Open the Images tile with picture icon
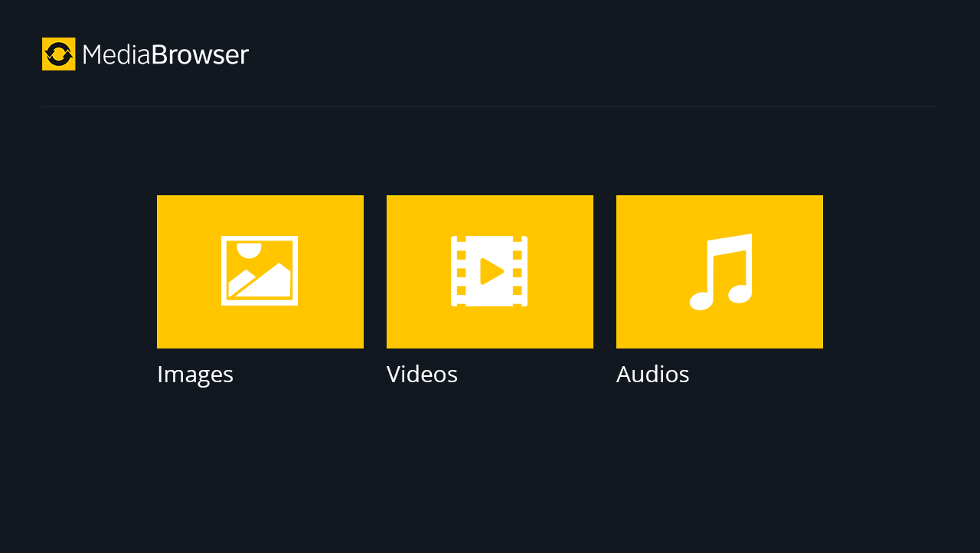 (260, 272)
